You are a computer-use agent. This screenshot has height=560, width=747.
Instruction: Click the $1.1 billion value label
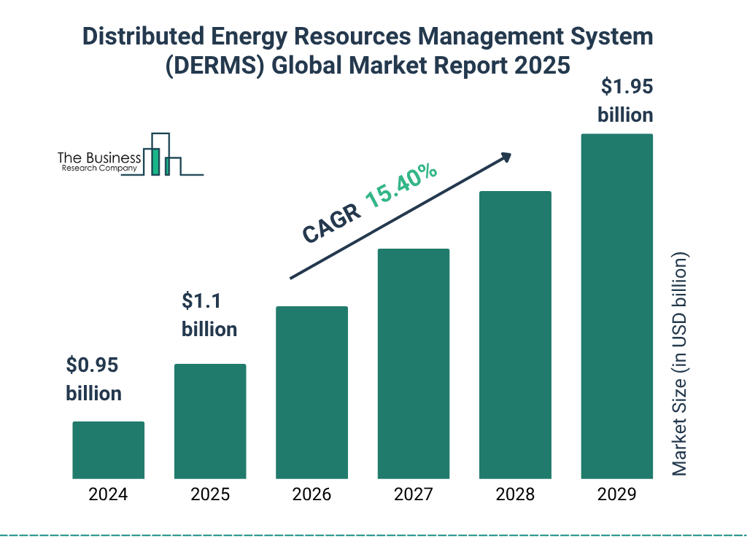point(209,315)
